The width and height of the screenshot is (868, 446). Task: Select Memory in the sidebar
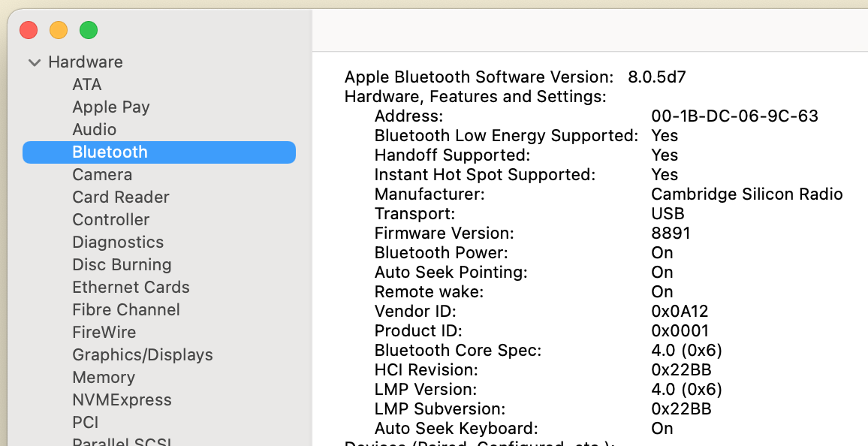pyautogui.click(x=104, y=378)
